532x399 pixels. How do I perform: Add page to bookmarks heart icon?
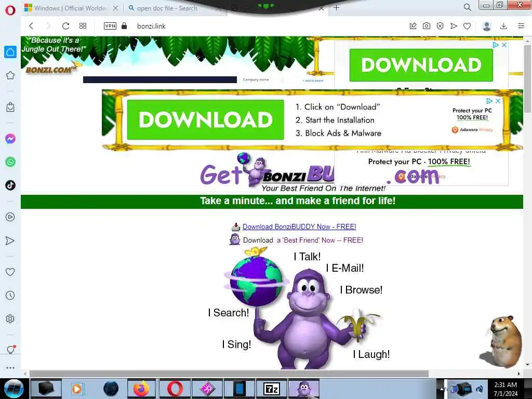(467, 26)
